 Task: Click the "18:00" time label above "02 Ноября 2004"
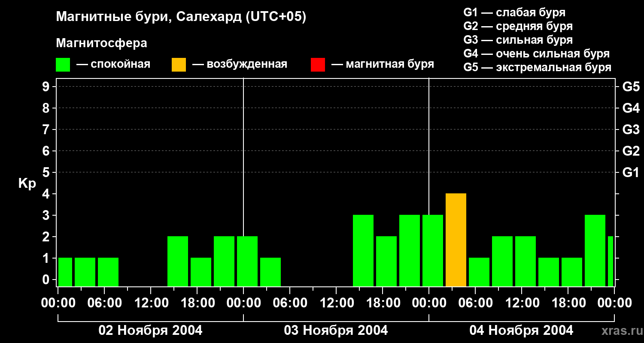pos(197,303)
